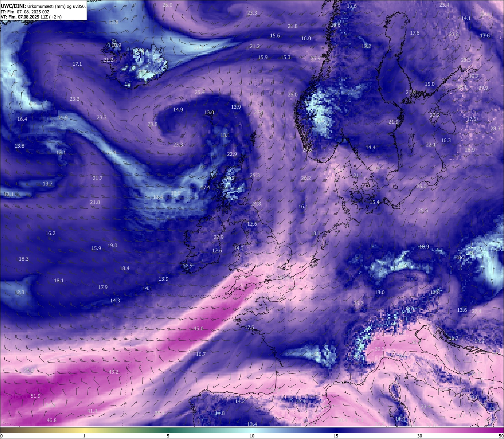Click the 19.0 value in the Atlantic
The height and width of the screenshot is (439, 504).
(x=112, y=246)
